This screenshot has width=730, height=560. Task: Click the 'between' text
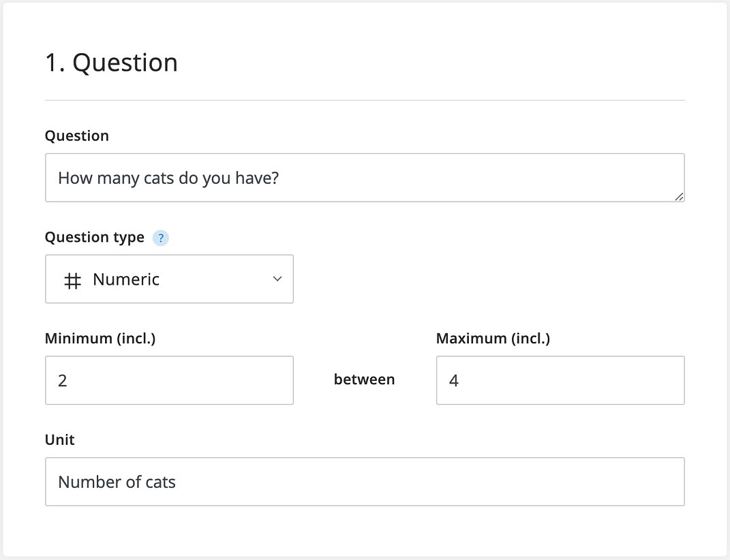coord(365,379)
